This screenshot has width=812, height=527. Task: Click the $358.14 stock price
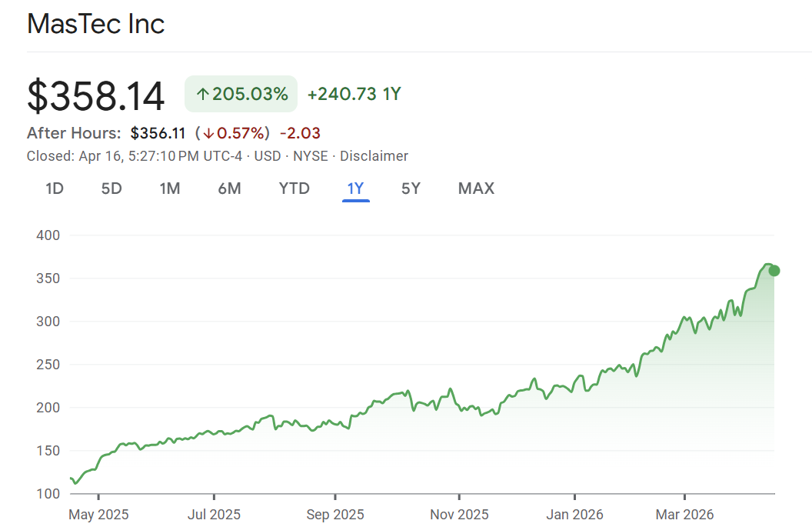point(96,96)
